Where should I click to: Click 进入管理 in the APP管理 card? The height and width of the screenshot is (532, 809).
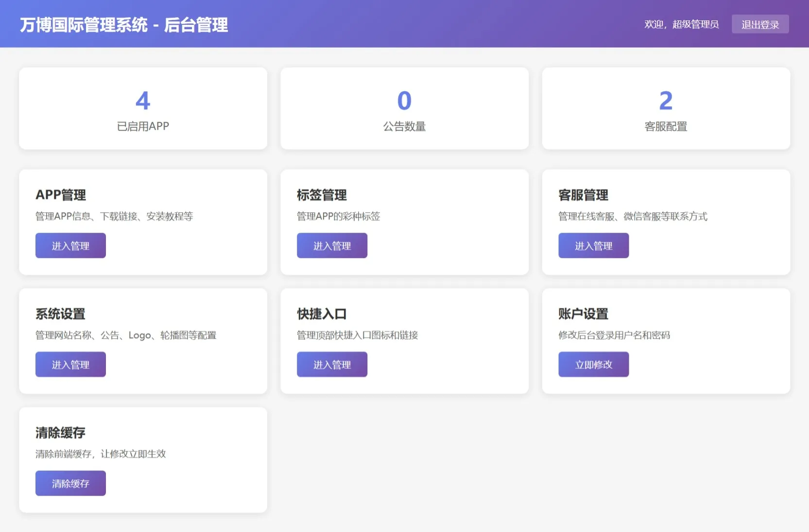tap(70, 245)
